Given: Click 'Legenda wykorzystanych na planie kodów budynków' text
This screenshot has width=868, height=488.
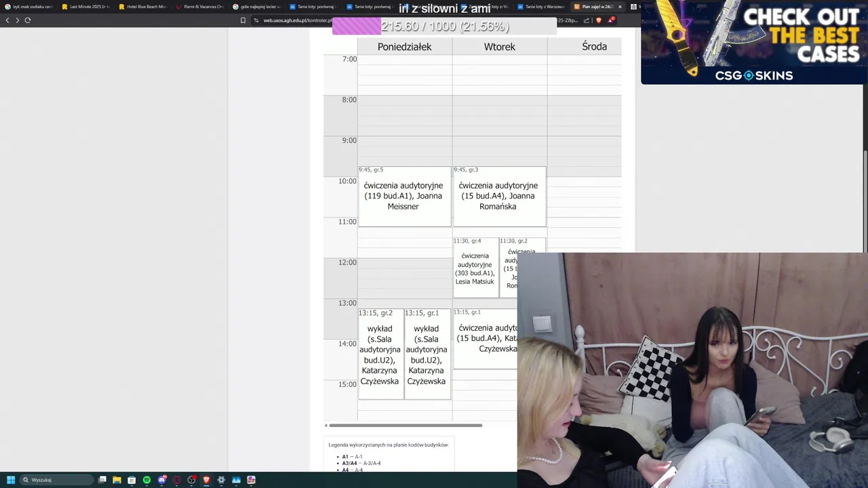Looking at the screenshot, I should pos(389,445).
